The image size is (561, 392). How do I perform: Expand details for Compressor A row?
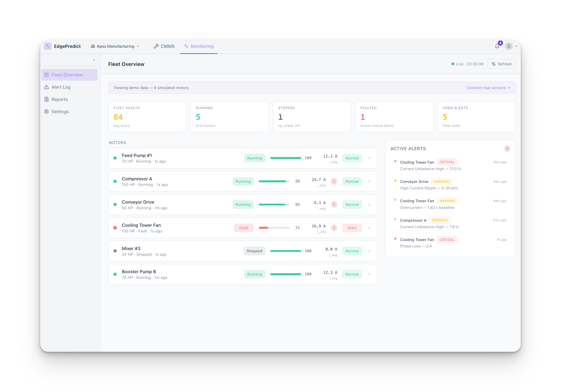pos(369,181)
